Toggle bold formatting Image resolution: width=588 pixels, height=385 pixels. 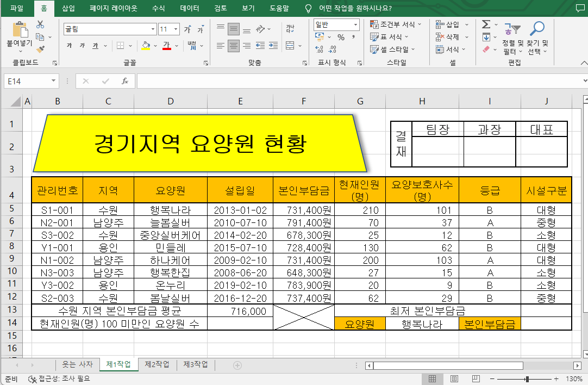click(70, 45)
